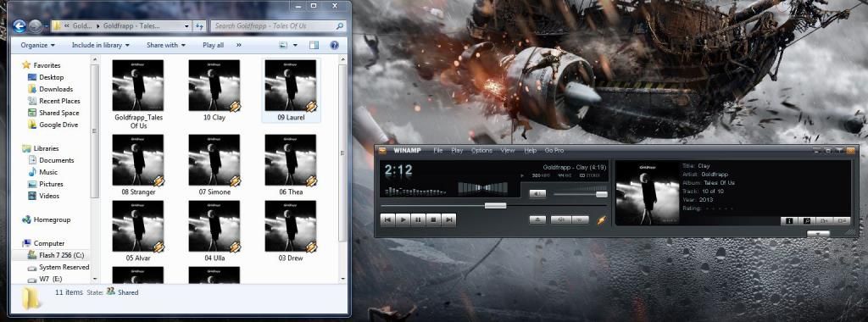
Task: Select the 09 Laurel file
Action: (x=291, y=90)
